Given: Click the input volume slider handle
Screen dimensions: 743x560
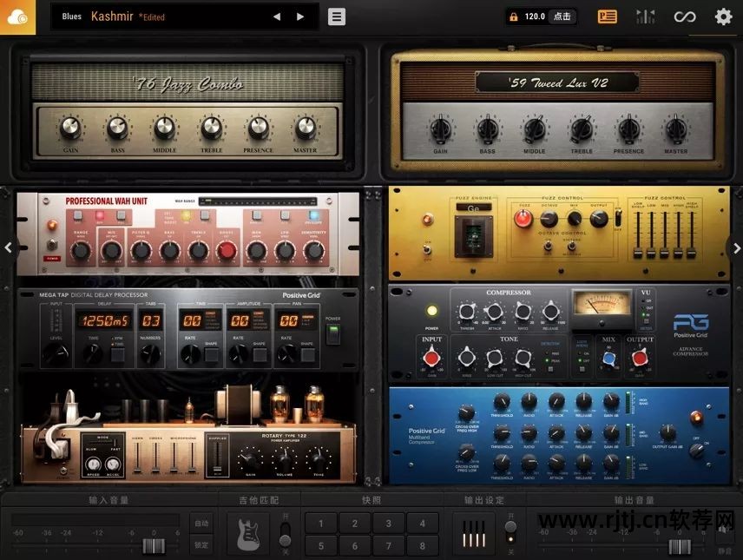Looking at the screenshot, I should (153, 546).
